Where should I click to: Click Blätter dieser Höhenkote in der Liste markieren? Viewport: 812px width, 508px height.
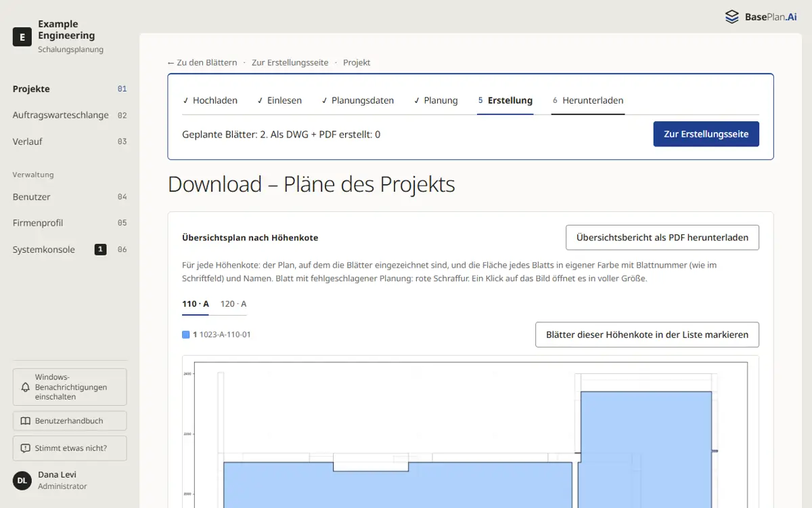[647, 335]
